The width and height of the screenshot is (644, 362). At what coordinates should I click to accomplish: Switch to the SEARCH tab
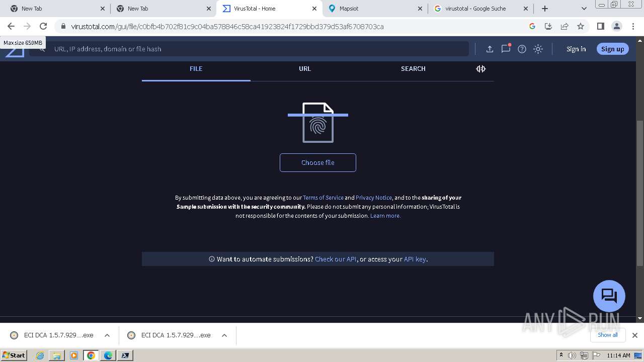click(413, 69)
